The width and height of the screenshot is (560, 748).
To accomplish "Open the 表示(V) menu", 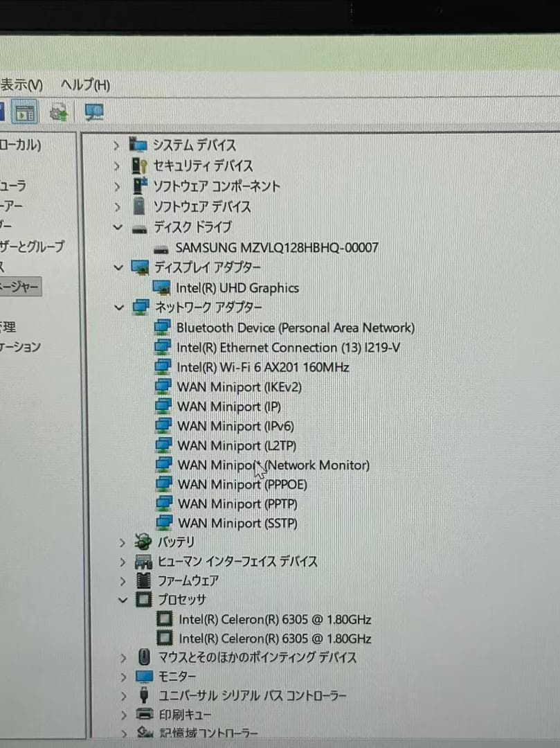I will (22, 85).
